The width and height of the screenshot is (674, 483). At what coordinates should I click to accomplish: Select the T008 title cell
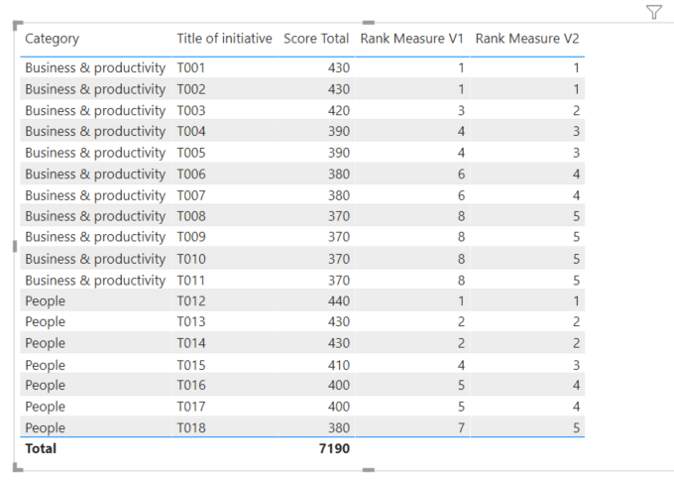pos(191,216)
